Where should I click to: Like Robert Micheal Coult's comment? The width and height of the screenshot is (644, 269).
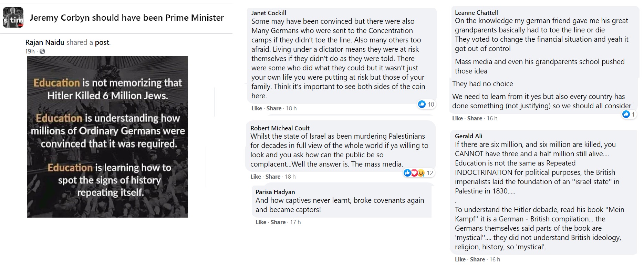(256, 177)
